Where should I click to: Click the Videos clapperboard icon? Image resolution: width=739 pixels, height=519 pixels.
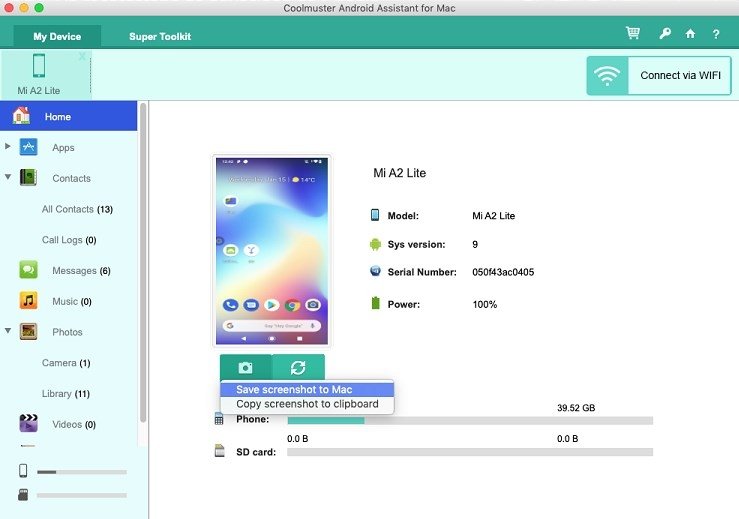point(28,423)
